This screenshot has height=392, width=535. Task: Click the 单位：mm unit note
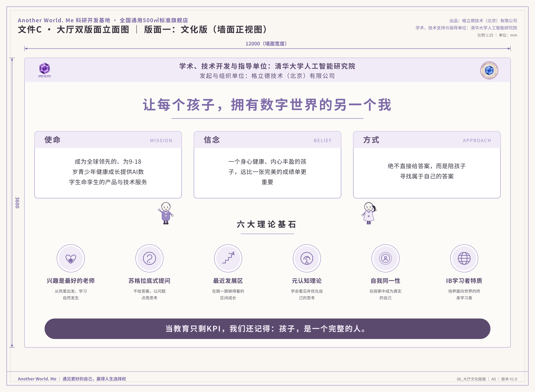click(x=508, y=35)
